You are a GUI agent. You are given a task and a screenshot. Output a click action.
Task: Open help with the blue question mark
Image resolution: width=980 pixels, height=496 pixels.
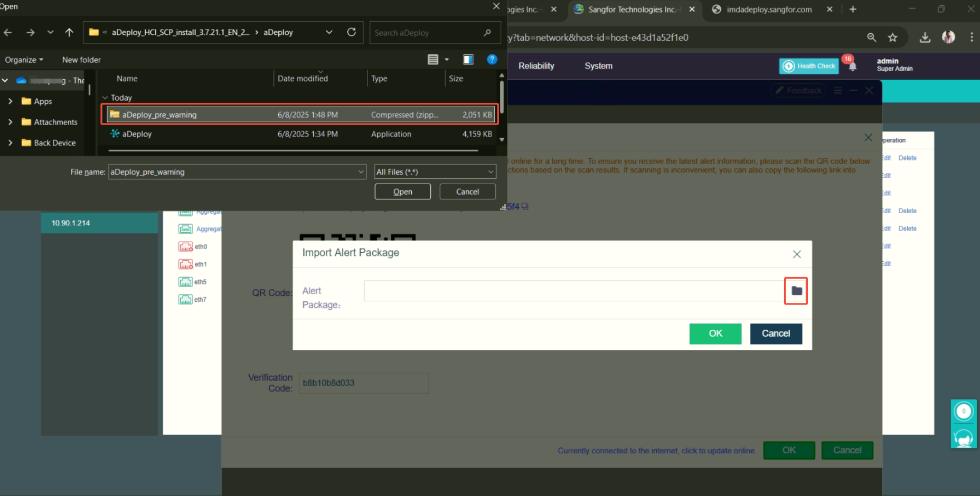[x=492, y=60]
